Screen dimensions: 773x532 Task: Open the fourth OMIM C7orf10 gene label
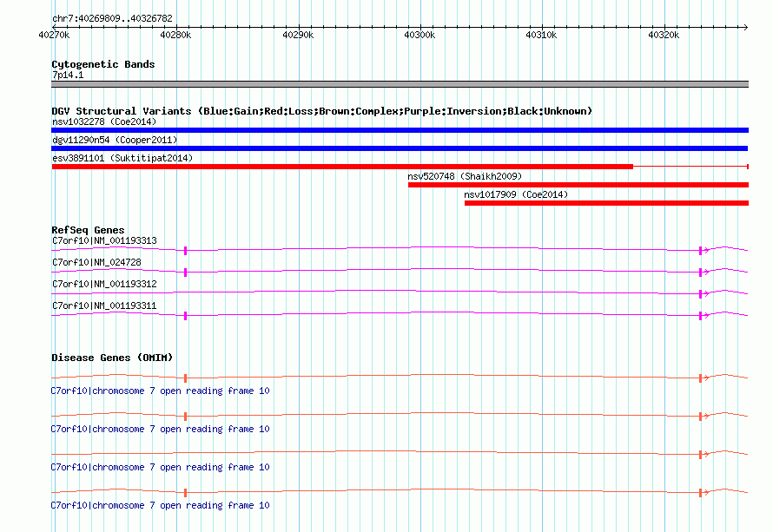click(x=160, y=505)
